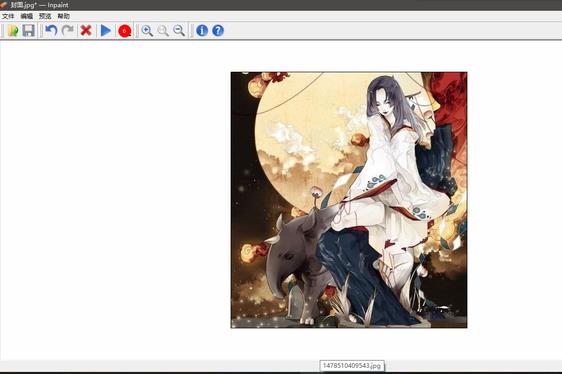The width and height of the screenshot is (562, 374).
Task: Open the 帮助 (Help) menu
Action: 64,16
